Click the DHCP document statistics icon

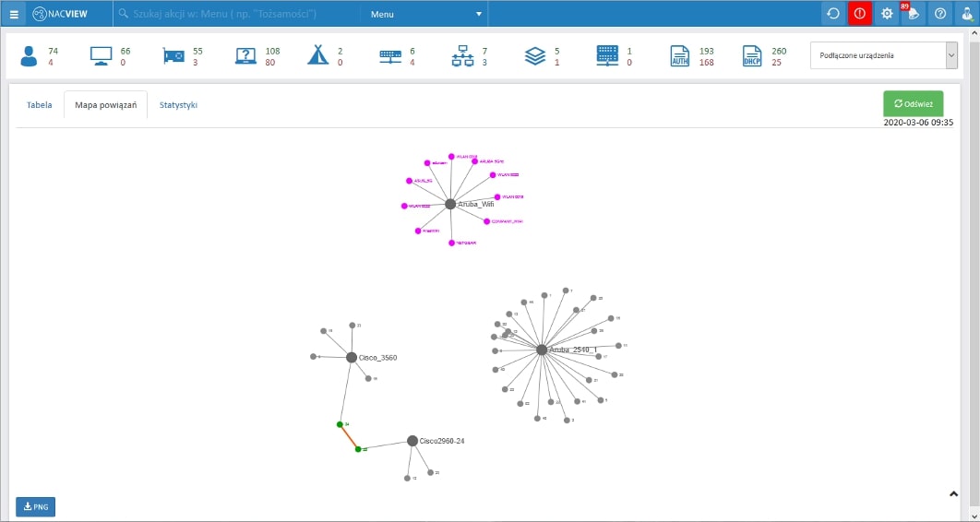(752, 56)
